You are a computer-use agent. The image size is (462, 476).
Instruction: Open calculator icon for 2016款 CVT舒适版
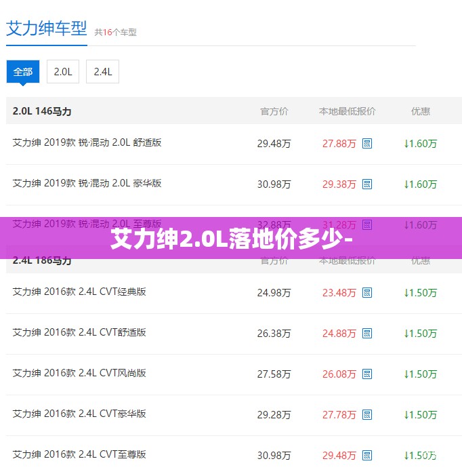367,334
